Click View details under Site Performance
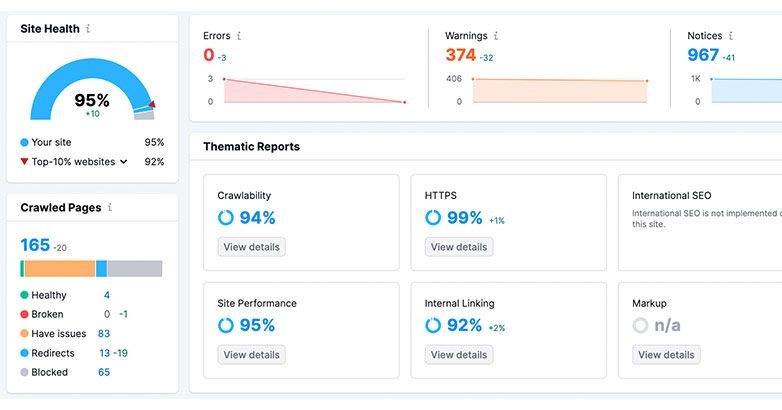782x410 pixels. tap(251, 355)
